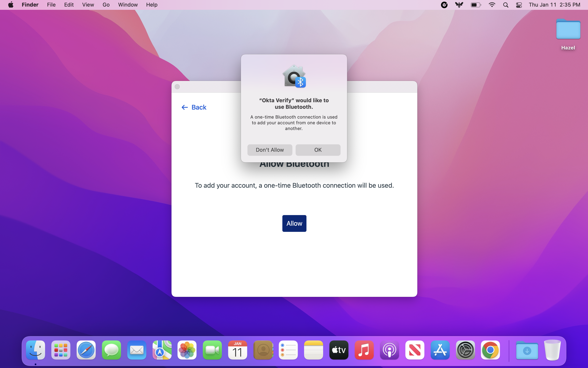Open the Trash in the Dock
588x368 pixels.
click(x=552, y=350)
